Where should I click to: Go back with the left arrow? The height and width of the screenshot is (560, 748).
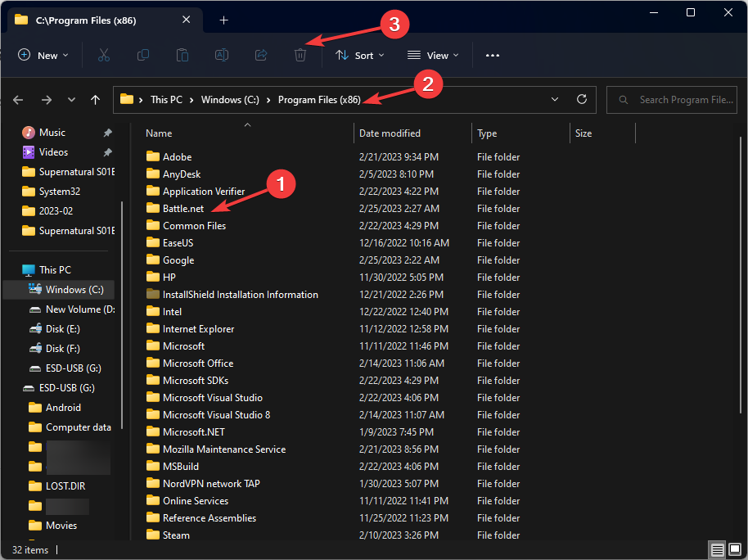(18, 100)
